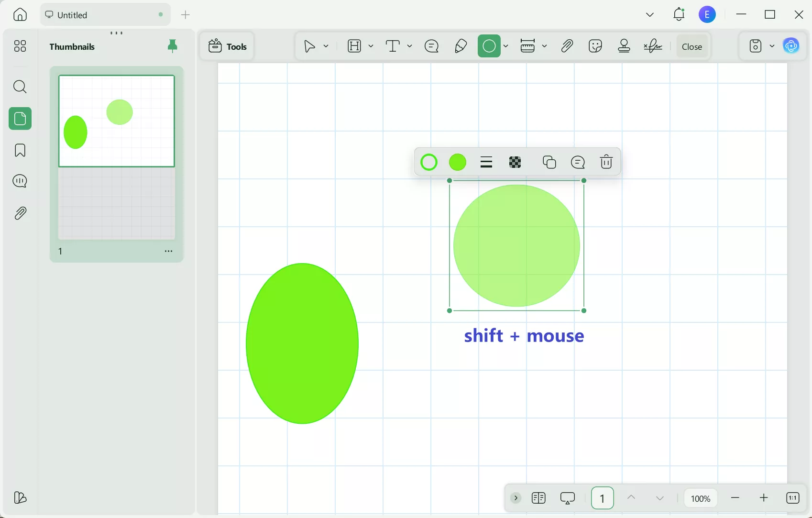Delete the selected circle via trash icon
Screen dimensions: 812x518
pyautogui.click(x=606, y=162)
